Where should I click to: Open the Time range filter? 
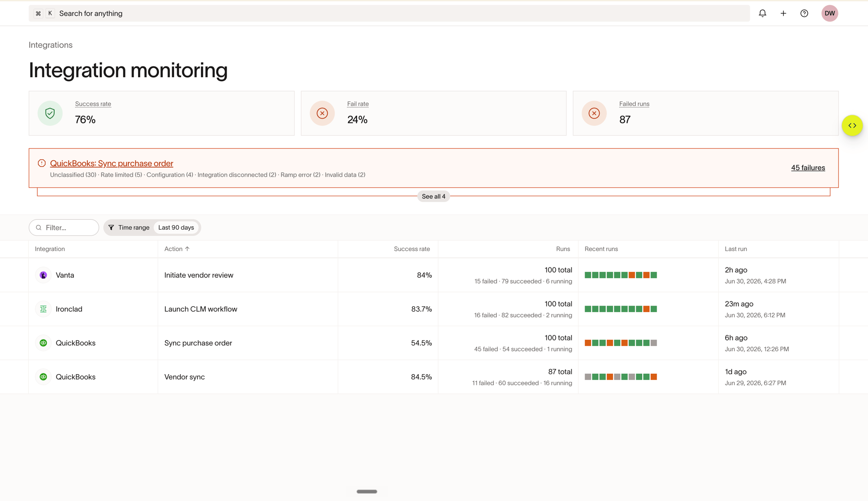click(129, 227)
